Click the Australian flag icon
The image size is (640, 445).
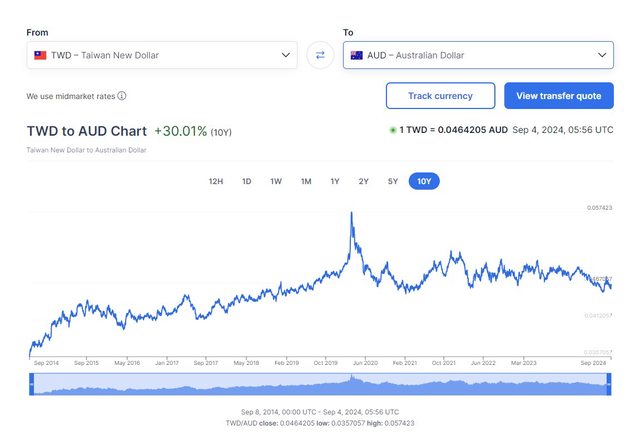[x=357, y=55]
